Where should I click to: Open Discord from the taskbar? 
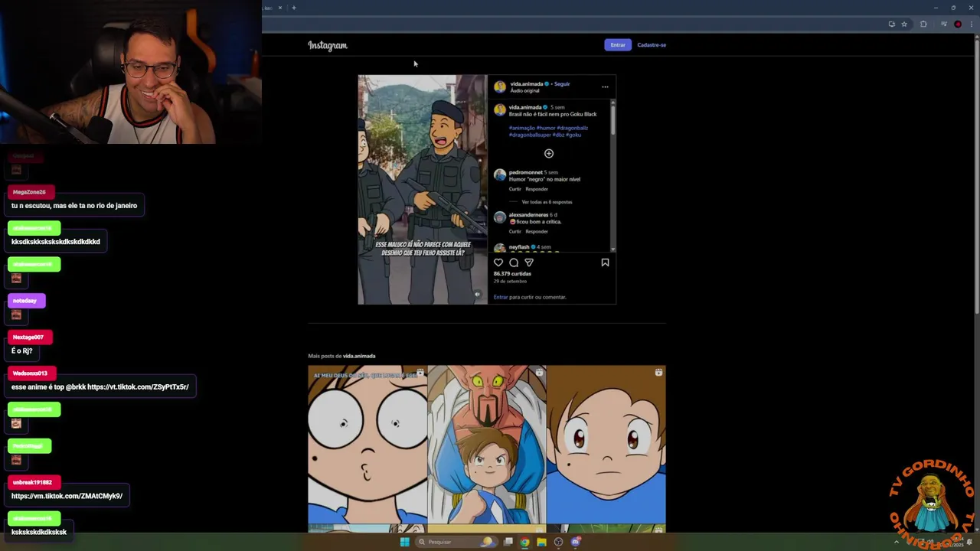[x=575, y=542]
